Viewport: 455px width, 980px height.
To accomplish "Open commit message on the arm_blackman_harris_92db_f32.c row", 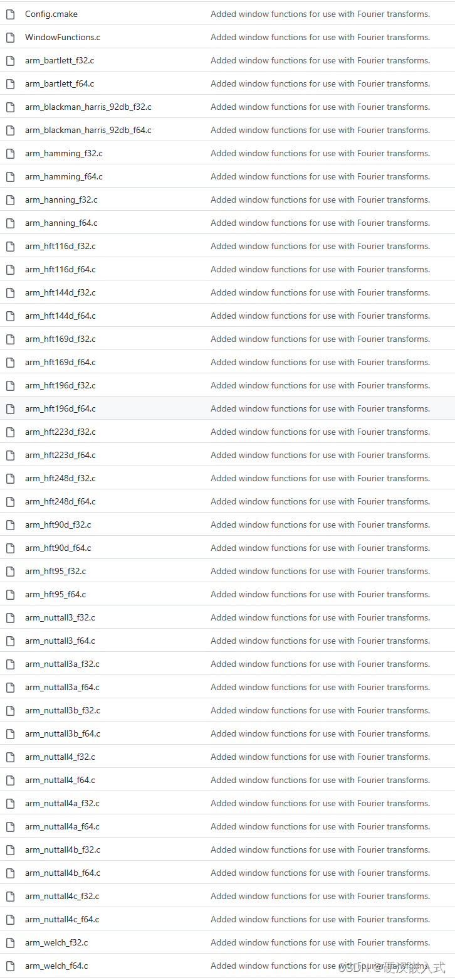I will pos(320,107).
